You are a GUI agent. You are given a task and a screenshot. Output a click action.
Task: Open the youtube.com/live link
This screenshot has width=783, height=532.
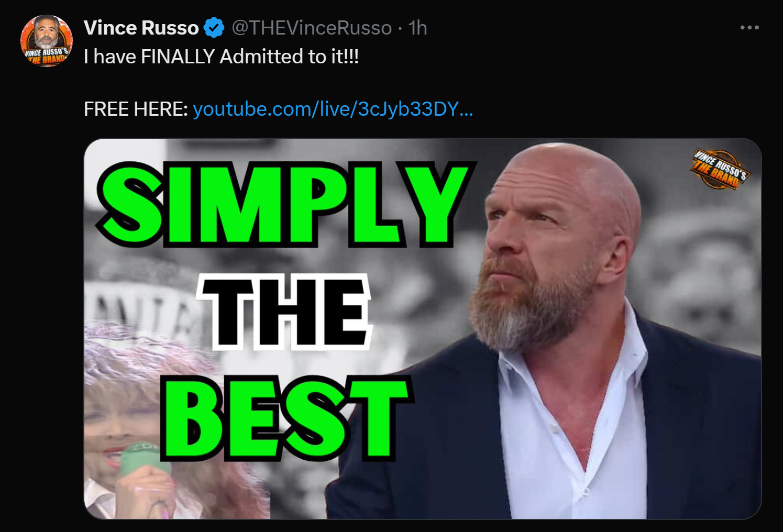333,109
